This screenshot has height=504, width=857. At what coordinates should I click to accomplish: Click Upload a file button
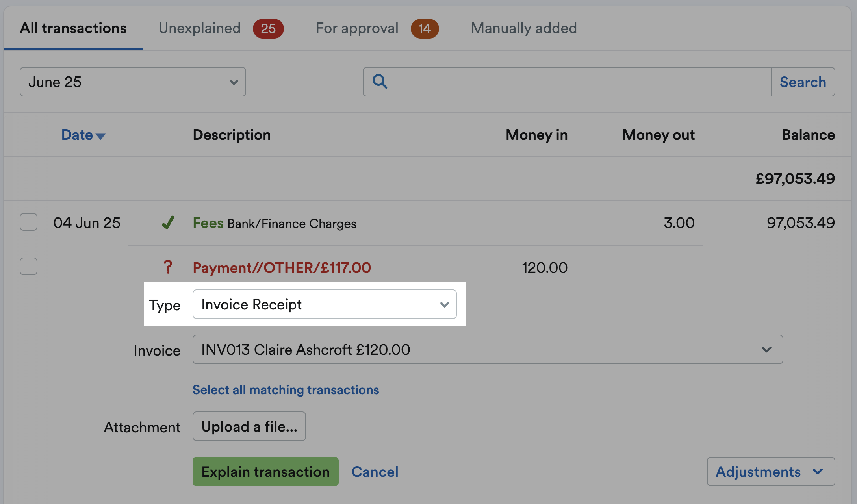[249, 426]
